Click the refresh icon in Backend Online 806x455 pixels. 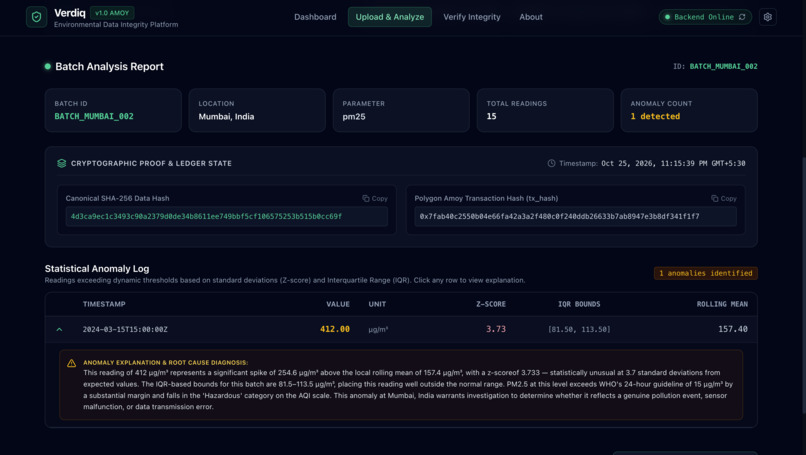click(x=742, y=17)
